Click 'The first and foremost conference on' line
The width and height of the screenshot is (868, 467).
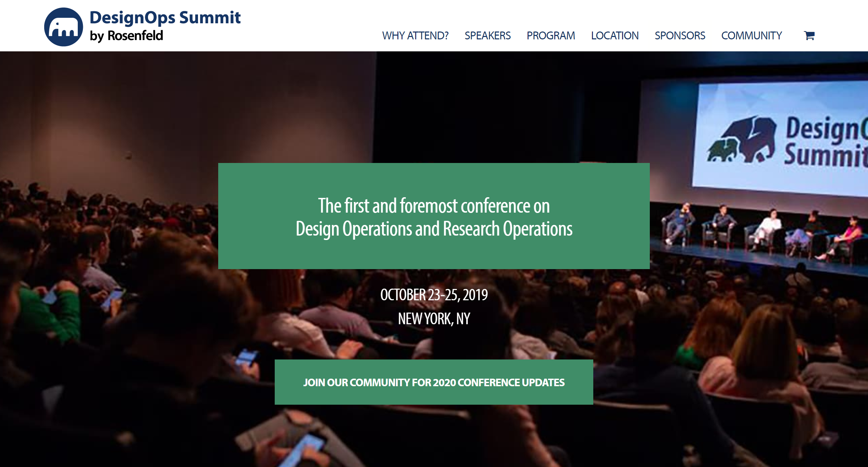point(434,205)
